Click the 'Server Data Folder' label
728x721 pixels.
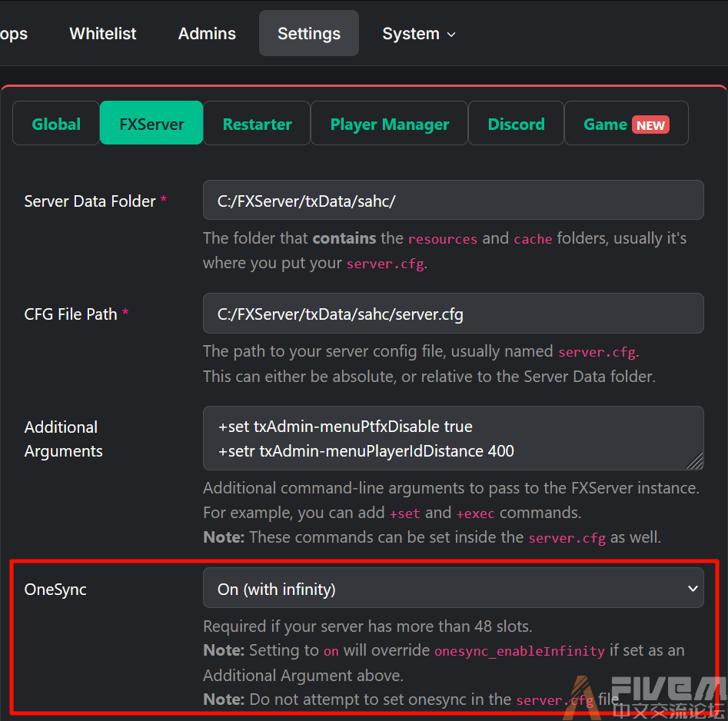pos(90,201)
